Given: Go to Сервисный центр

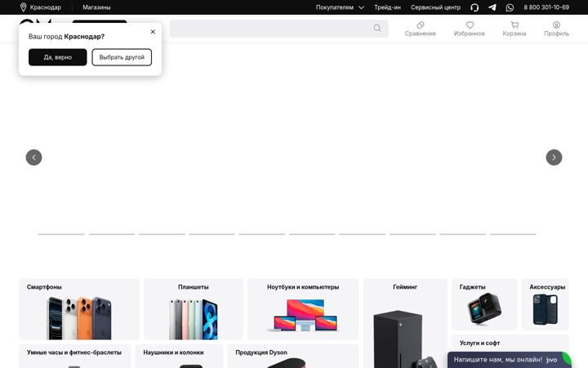Looking at the screenshot, I should pyautogui.click(x=435, y=7).
